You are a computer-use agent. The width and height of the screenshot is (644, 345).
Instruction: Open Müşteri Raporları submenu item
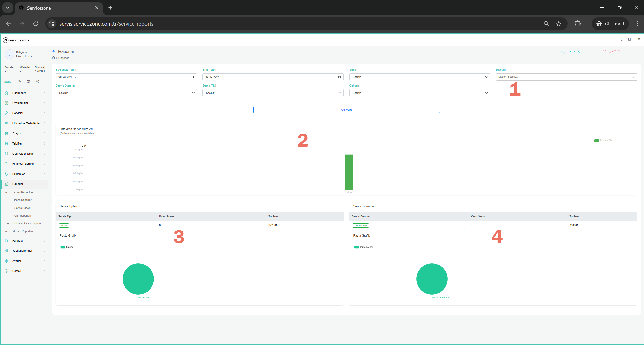tap(22, 231)
